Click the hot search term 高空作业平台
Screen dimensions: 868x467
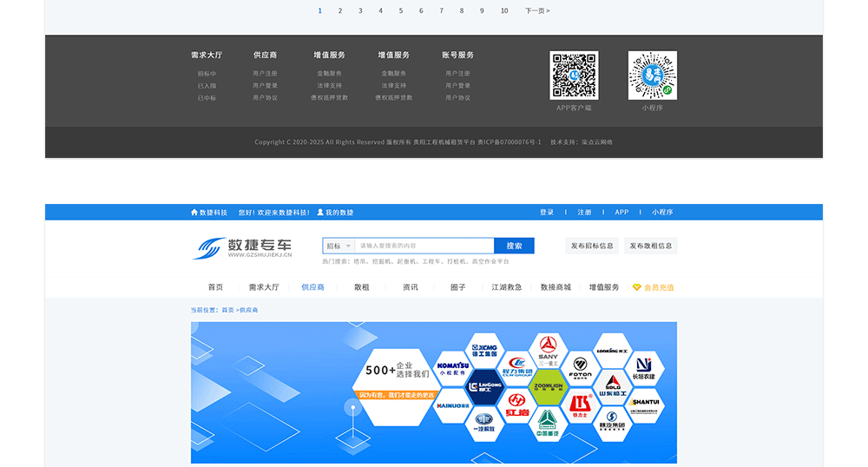[491, 261]
